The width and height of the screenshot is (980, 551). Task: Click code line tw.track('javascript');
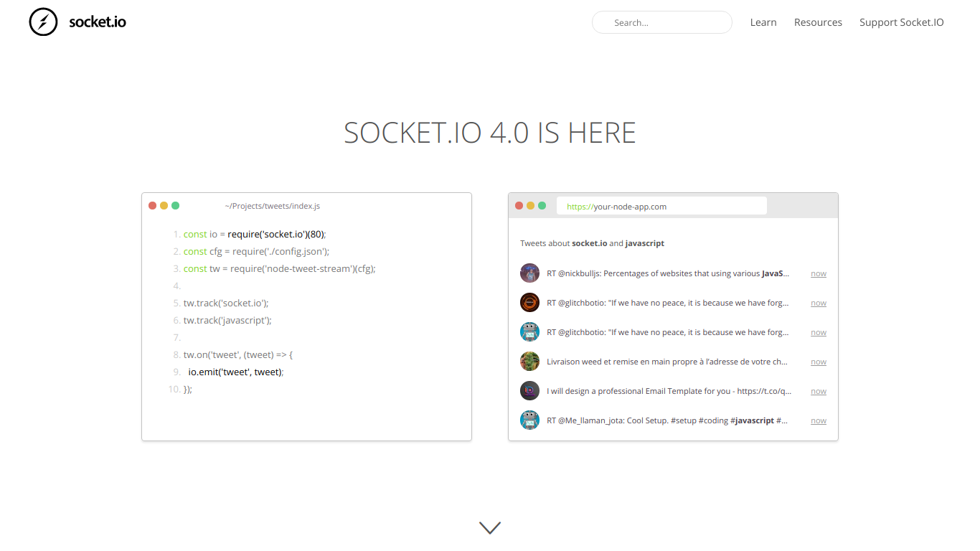[227, 320]
